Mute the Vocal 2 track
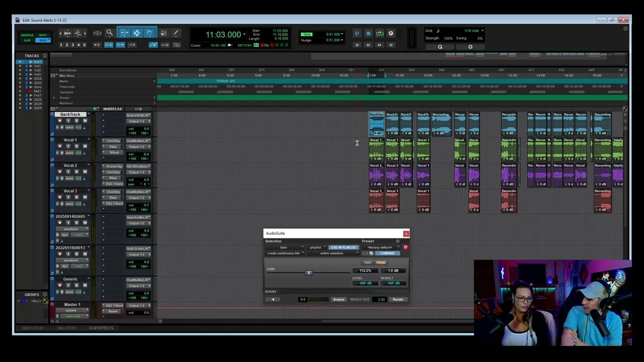 pos(85,171)
